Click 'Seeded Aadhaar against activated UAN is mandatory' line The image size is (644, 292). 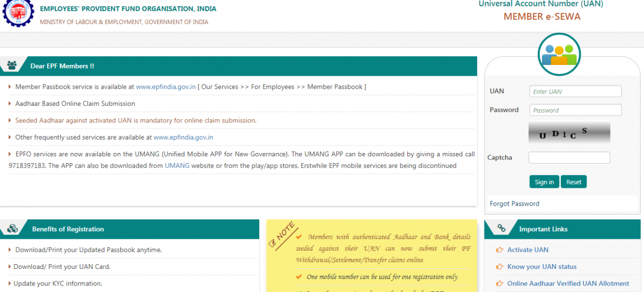pos(136,120)
